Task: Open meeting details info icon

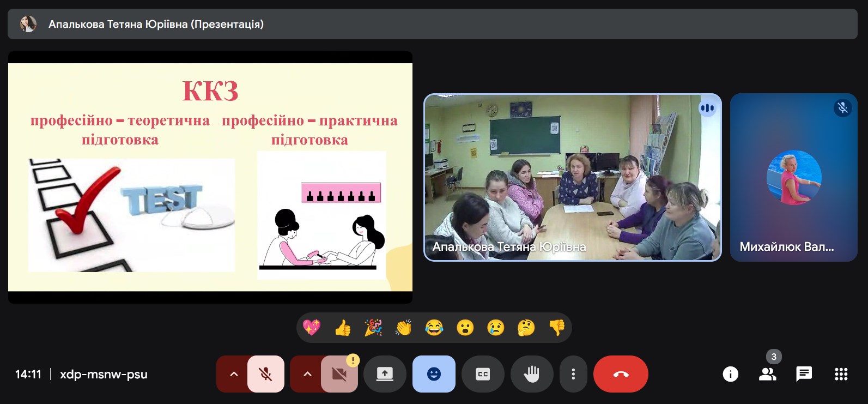Action: click(x=730, y=374)
